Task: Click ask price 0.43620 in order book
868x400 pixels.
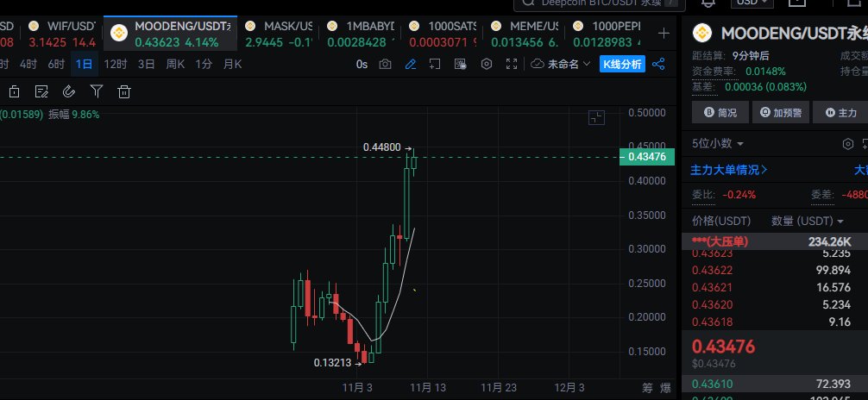Action: click(712, 304)
